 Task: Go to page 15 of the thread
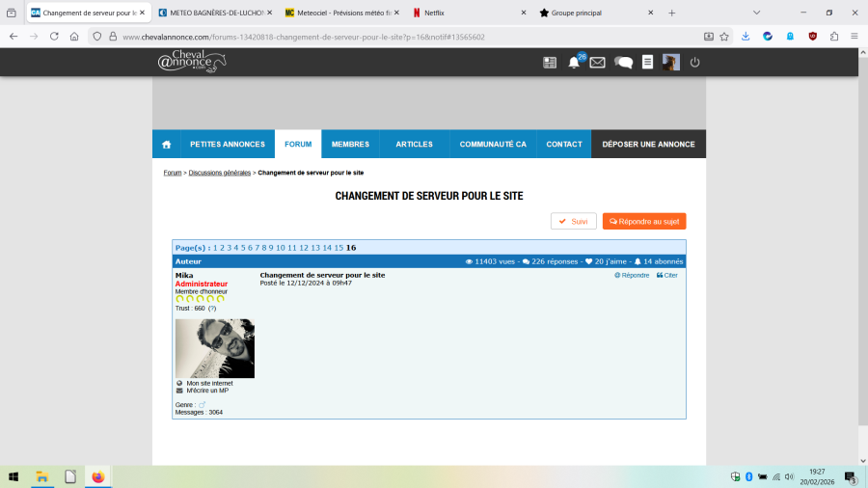pos(339,248)
